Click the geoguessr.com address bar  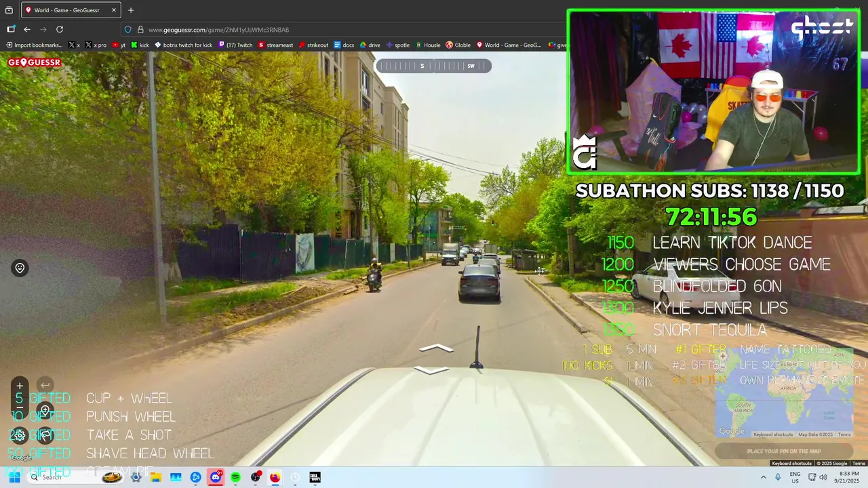(218, 30)
